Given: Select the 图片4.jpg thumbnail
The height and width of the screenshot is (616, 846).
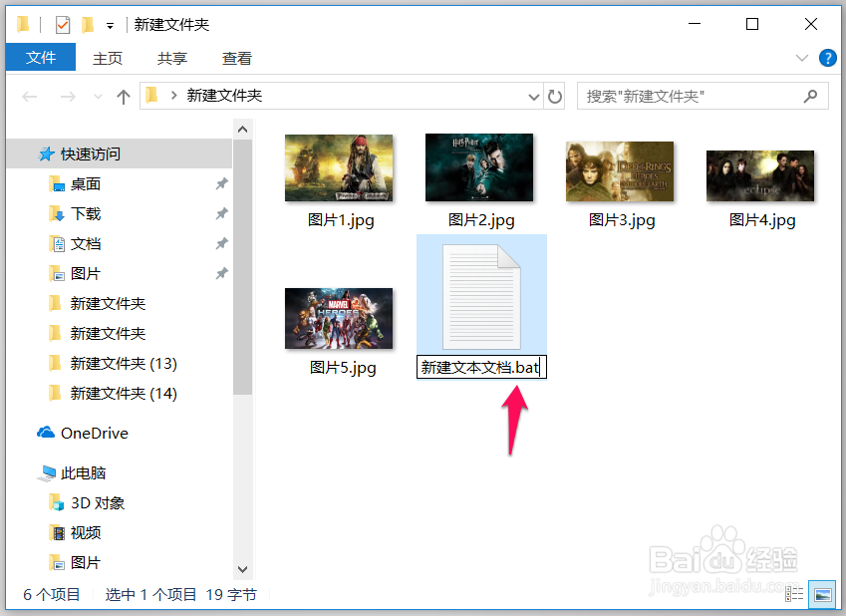Looking at the screenshot, I should 760,176.
